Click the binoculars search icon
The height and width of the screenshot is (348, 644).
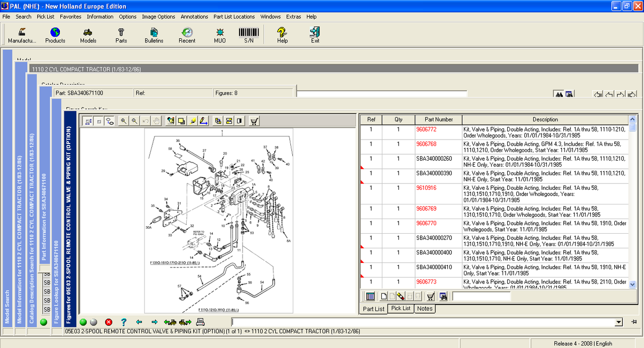pos(558,94)
